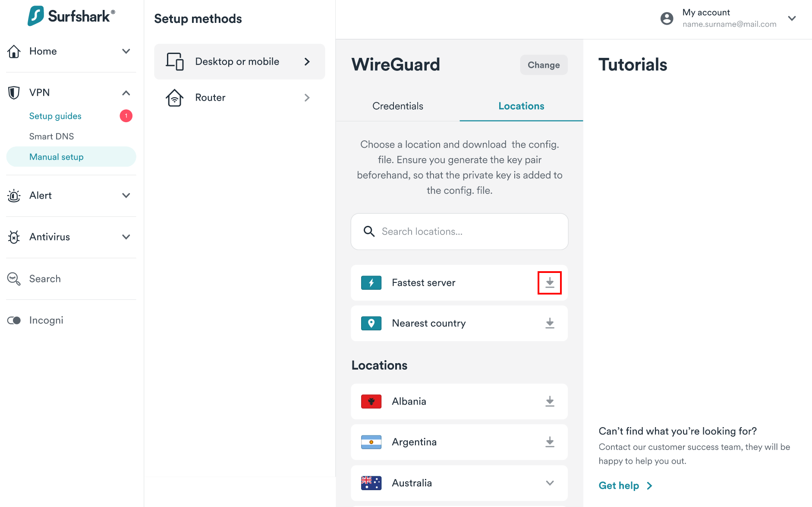The width and height of the screenshot is (812, 507).
Task: Select the Alert bell icon
Action: (x=14, y=195)
